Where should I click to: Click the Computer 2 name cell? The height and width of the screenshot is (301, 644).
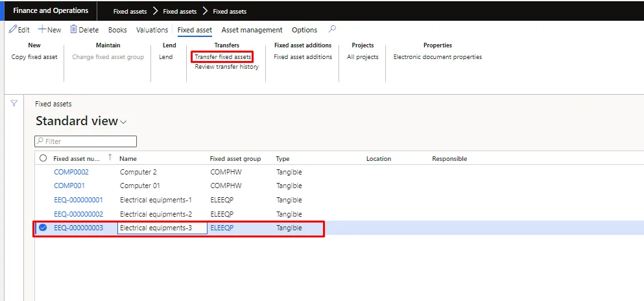[138, 172]
